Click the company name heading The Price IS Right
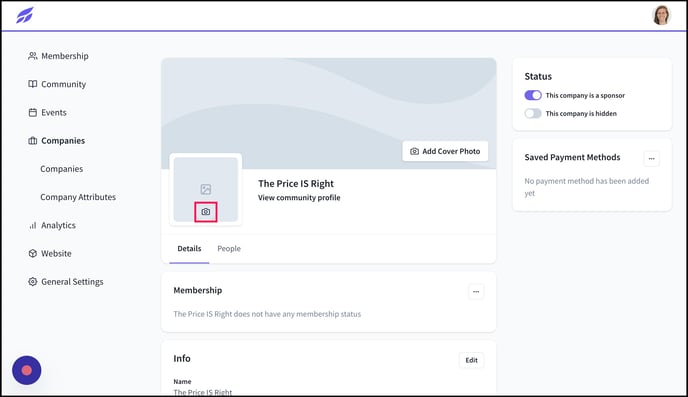The image size is (688, 397). click(x=296, y=184)
